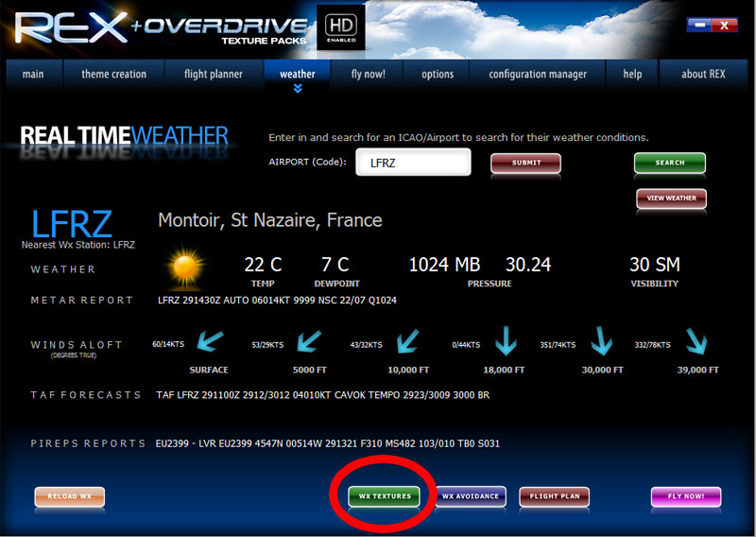This screenshot has width=756, height=537.
Task: Select the weather tab
Action: pyautogui.click(x=297, y=74)
